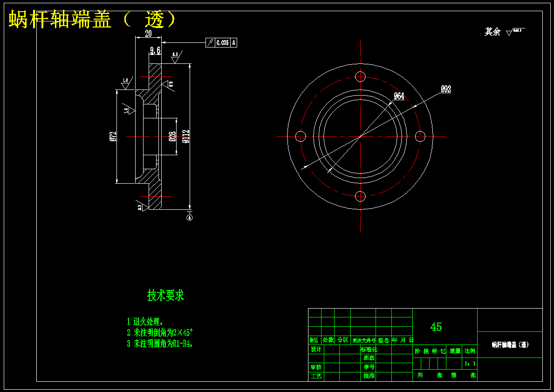Click the note 1 退火处理
Screen dimensions: 554x392
[145, 322]
